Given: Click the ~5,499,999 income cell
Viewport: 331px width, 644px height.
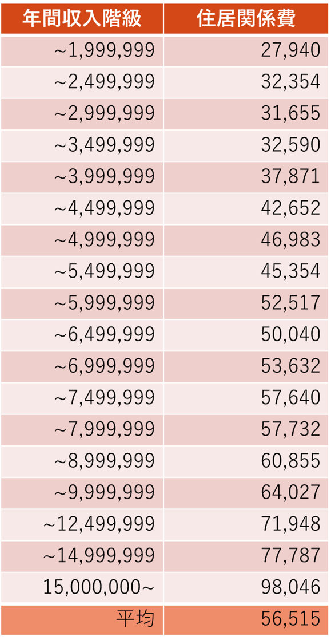Looking at the screenshot, I should 82,272.
